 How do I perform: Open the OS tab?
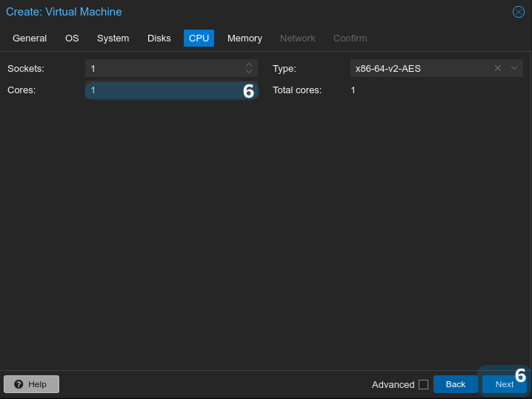(x=72, y=38)
